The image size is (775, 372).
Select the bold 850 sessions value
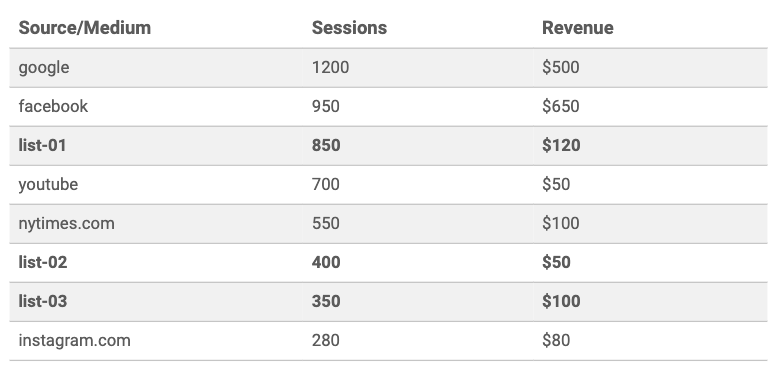coord(326,145)
